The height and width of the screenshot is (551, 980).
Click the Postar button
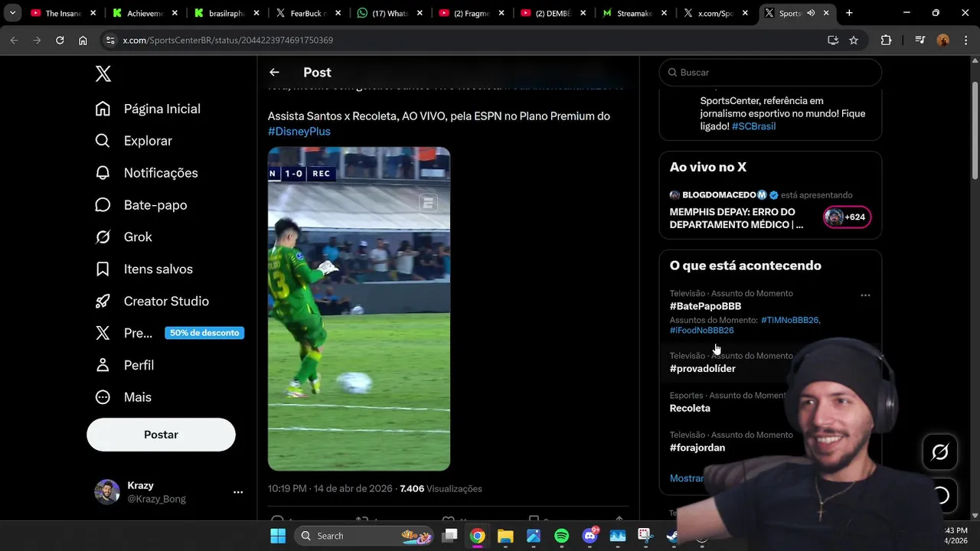click(x=161, y=434)
